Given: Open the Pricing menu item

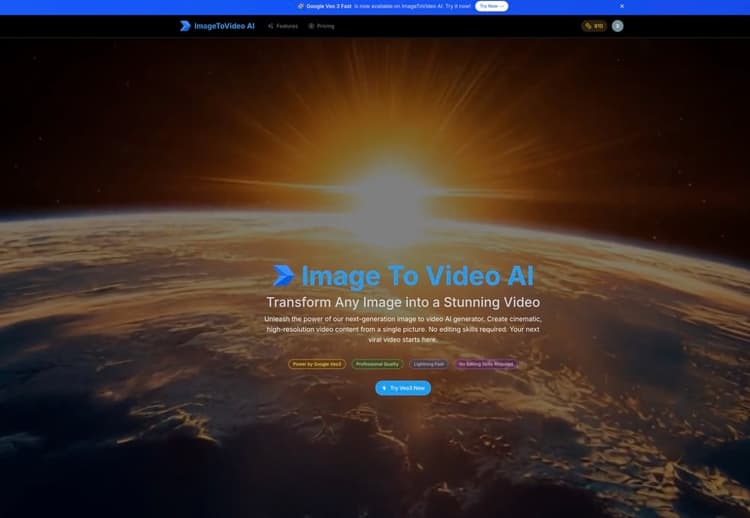Looking at the screenshot, I should pyautogui.click(x=321, y=26).
